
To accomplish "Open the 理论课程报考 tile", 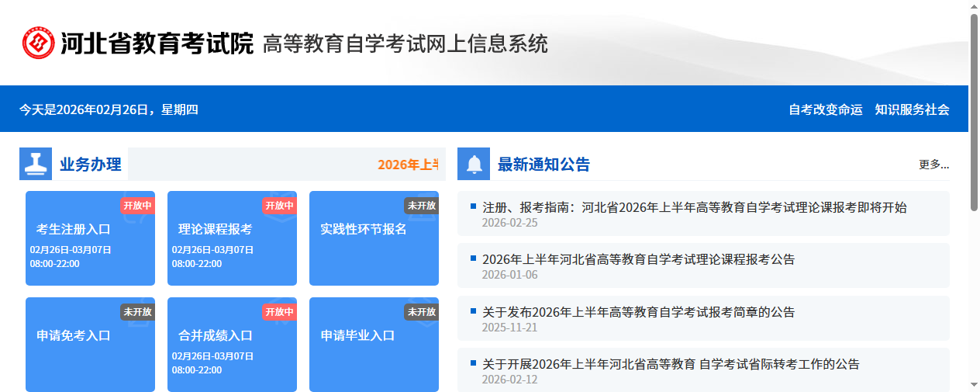I will click(x=216, y=230).
